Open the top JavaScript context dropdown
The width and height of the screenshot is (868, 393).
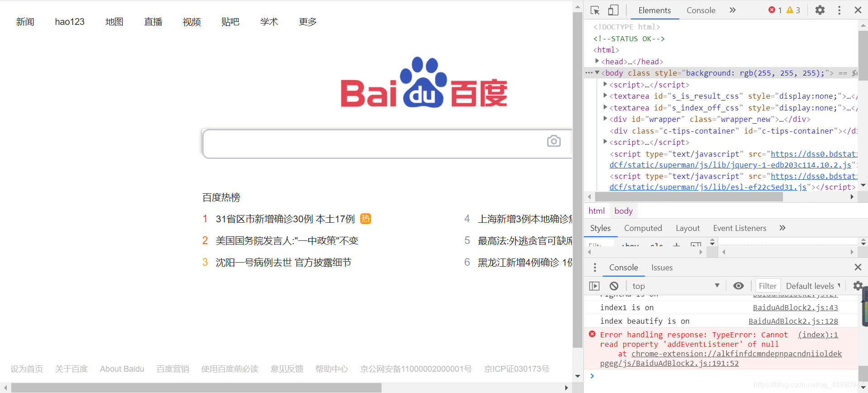675,286
